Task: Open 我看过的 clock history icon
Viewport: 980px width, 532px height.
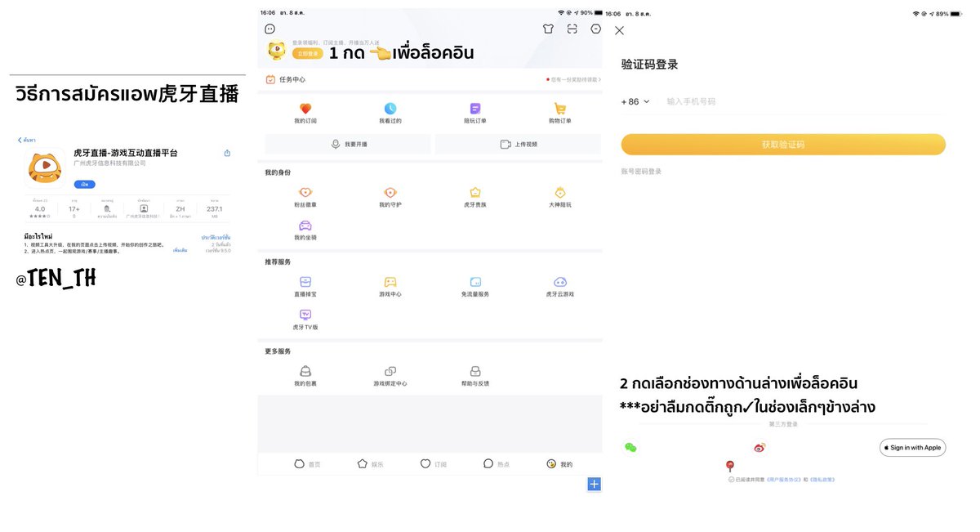Action: pyautogui.click(x=390, y=109)
